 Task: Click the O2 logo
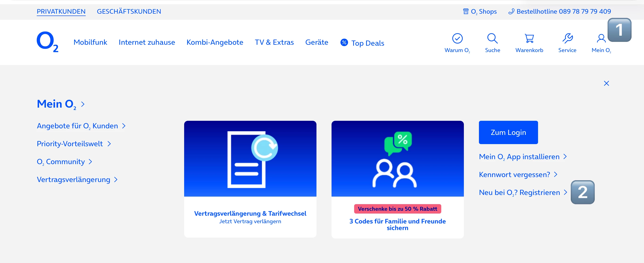point(47,42)
